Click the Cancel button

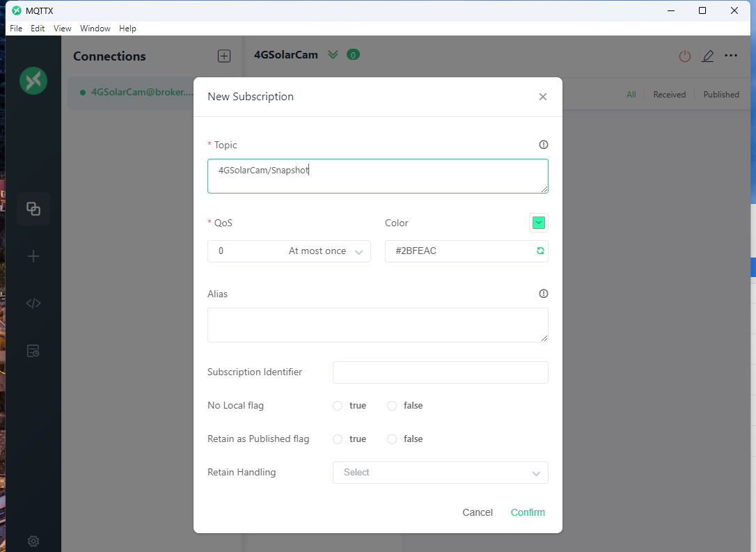tap(478, 512)
